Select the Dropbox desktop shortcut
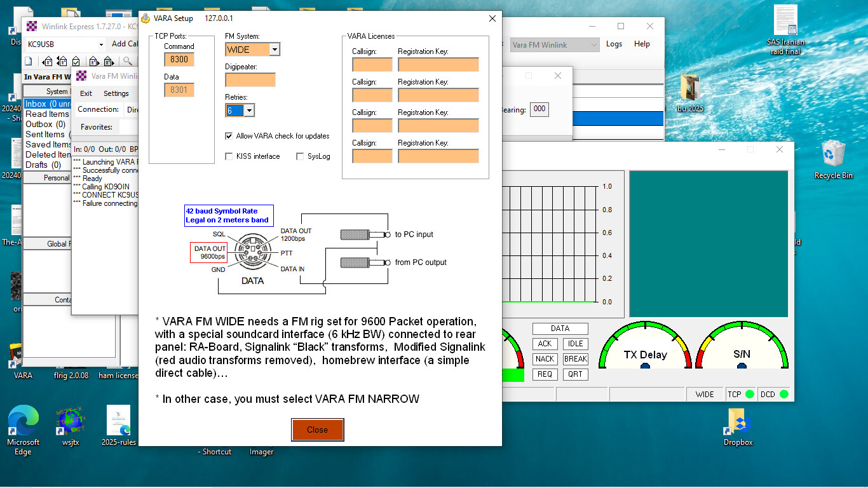This screenshot has width=868, height=488. point(738,422)
